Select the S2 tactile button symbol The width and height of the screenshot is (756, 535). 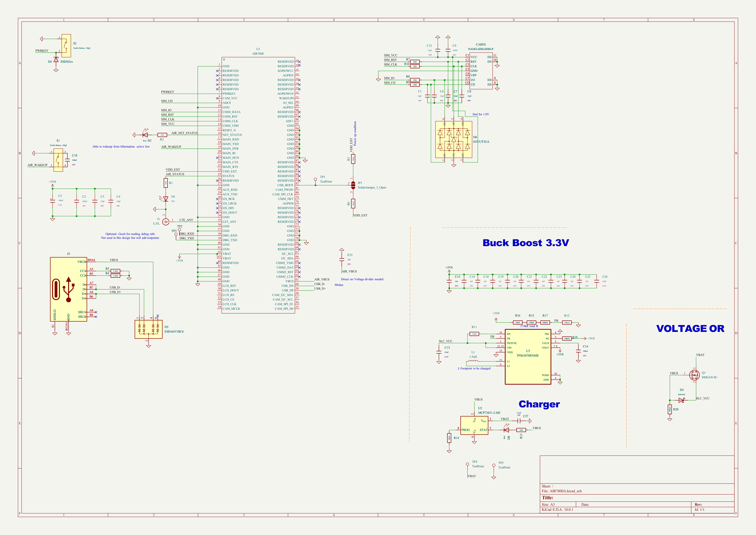click(x=66, y=46)
